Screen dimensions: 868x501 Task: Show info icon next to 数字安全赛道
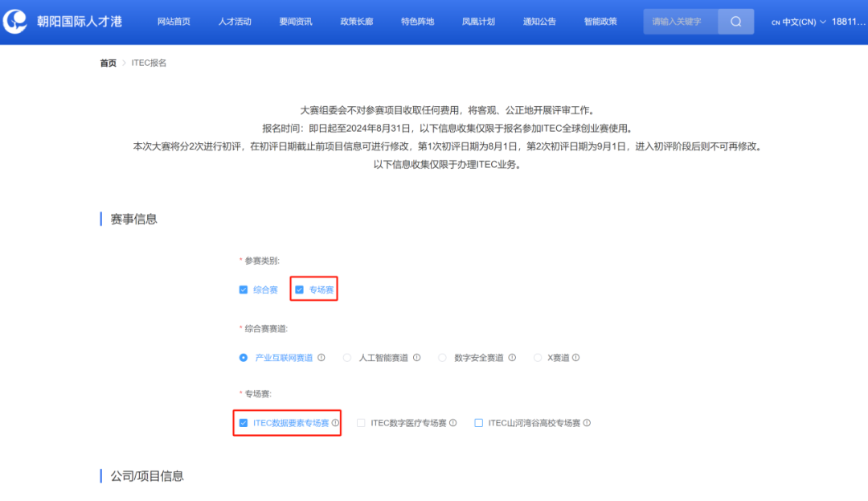click(x=512, y=358)
